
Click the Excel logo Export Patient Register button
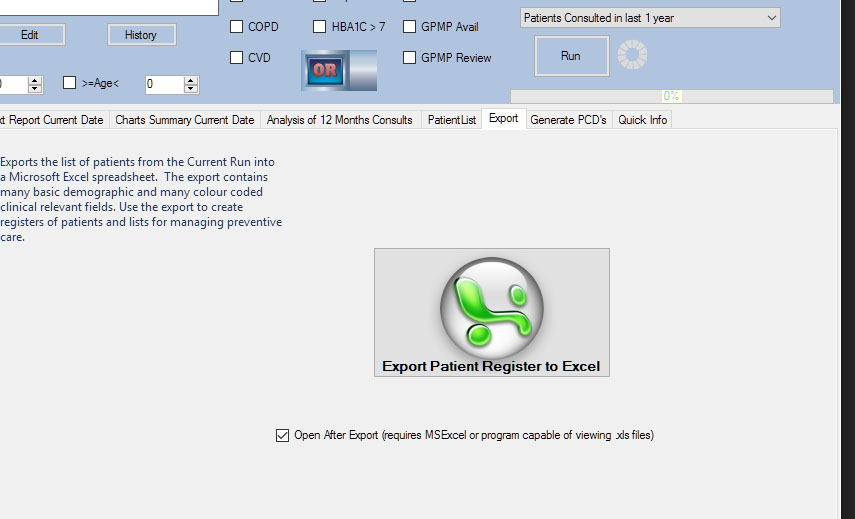491,312
